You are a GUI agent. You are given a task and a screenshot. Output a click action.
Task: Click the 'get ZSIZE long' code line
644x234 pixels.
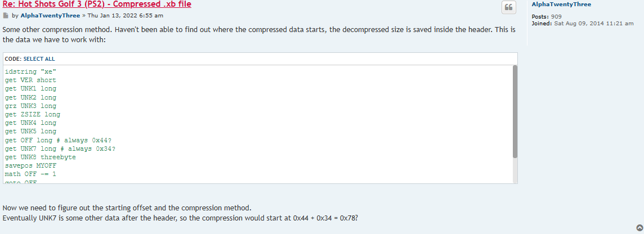(x=32, y=114)
